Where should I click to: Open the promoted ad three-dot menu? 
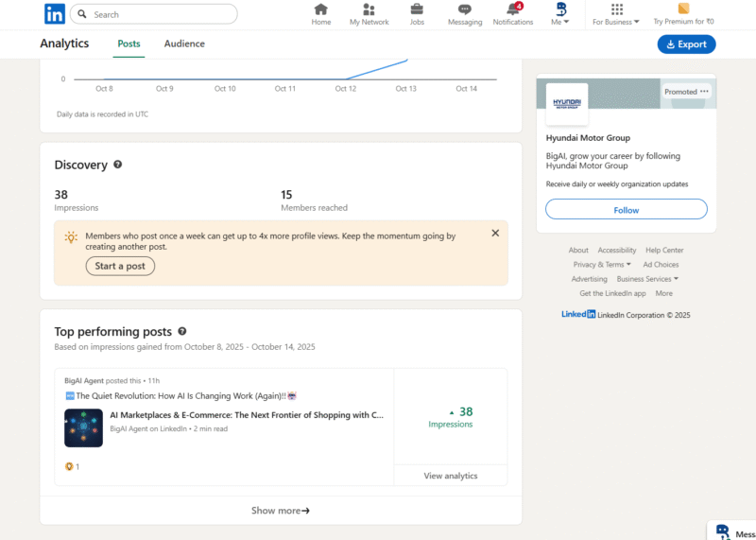(704, 92)
